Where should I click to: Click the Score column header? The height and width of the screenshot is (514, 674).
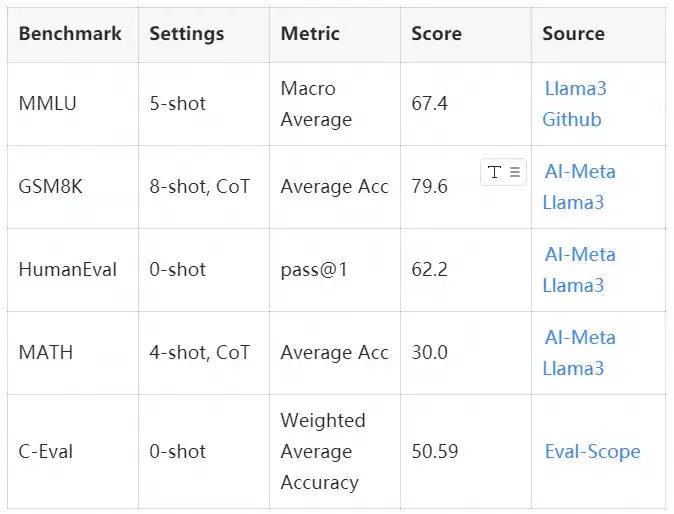(x=436, y=34)
